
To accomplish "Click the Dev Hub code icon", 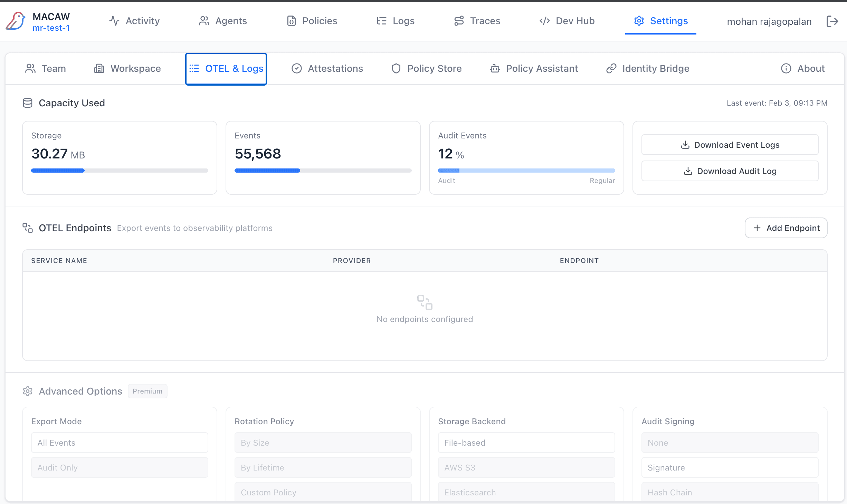I will 544,21.
